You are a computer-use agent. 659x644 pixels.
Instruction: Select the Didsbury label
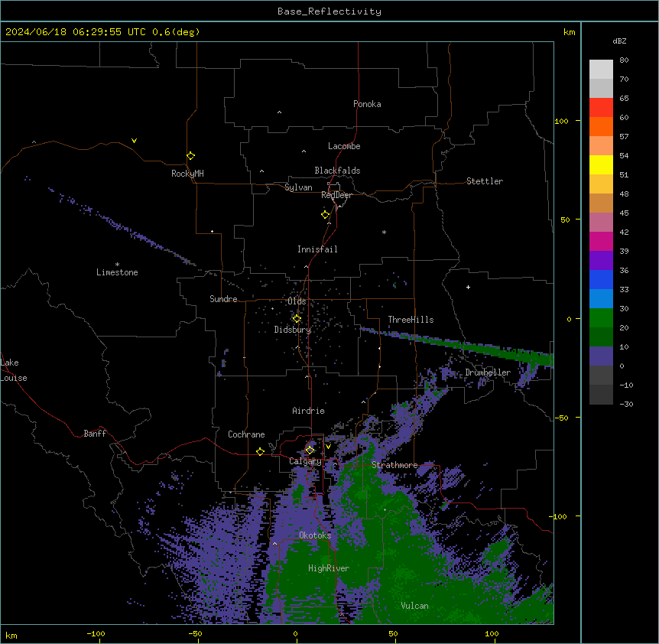point(293,330)
